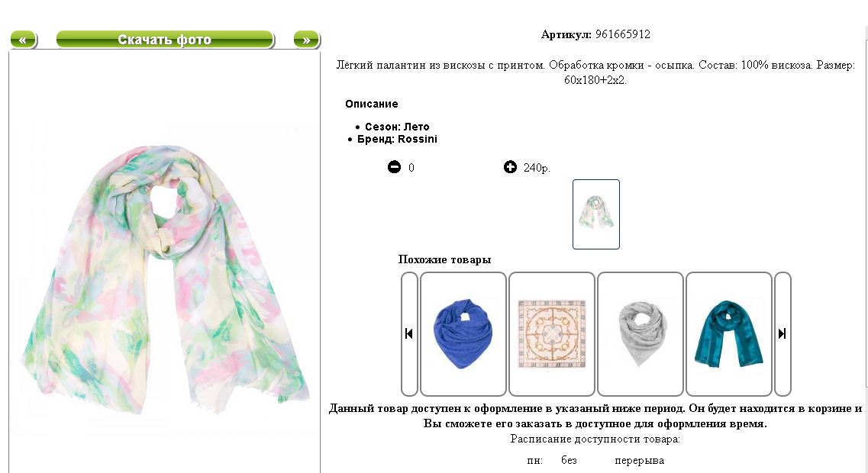Click the large pastel scarf main photo
The width and height of the screenshot is (868, 473).
pyautogui.click(x=164, y=279)
